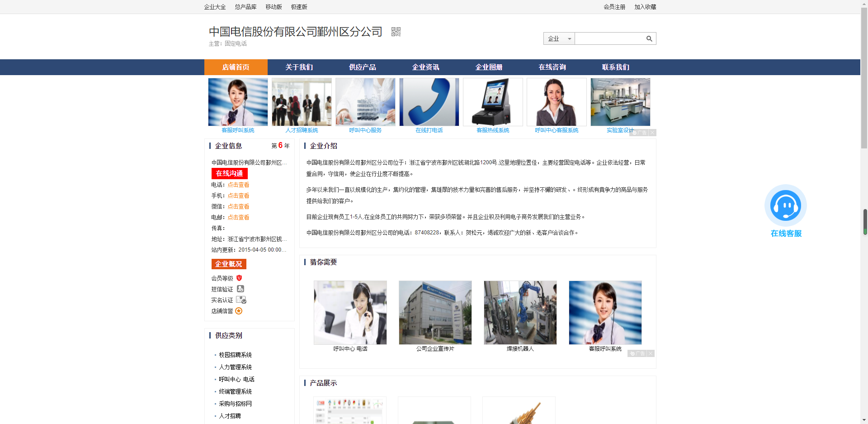Image resolution: width=868 pixels, height=424 pixels.
Task: Click the orange 企业概况 button
Action: 229,264
